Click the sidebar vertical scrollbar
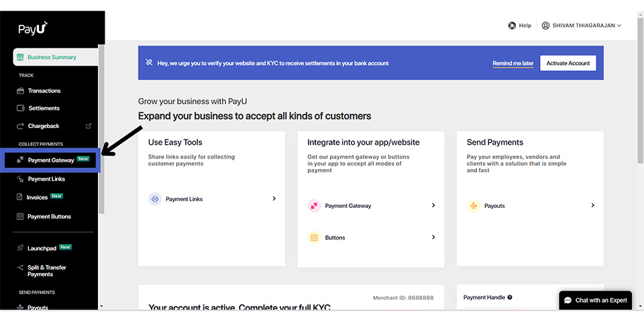 click(x=101, y=127)
